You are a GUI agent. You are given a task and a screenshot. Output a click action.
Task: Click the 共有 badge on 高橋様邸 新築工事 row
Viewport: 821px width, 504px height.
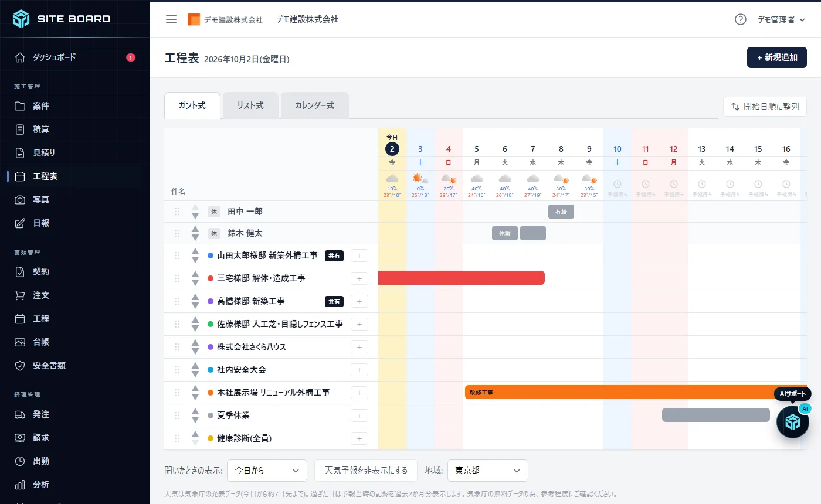[x=334, y=301]
